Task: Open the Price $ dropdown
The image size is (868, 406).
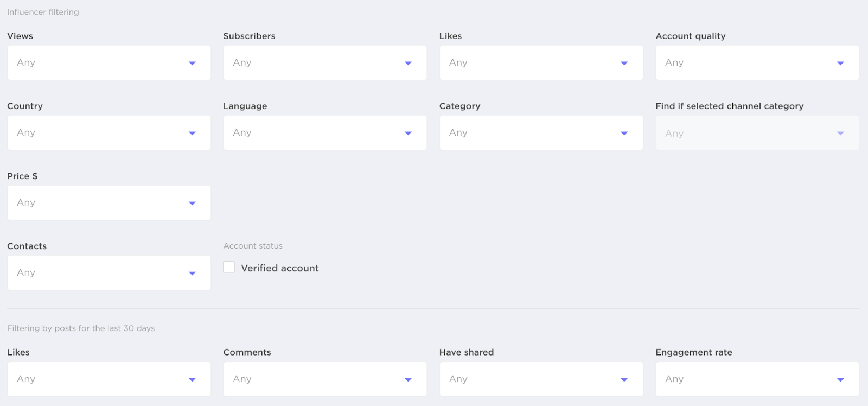Action: 109,202
